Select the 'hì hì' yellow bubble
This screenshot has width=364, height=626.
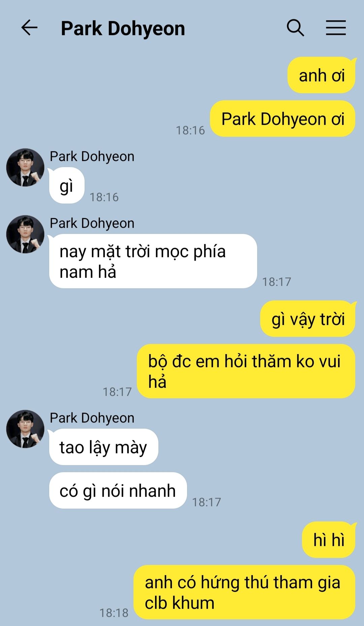(329, 539)
